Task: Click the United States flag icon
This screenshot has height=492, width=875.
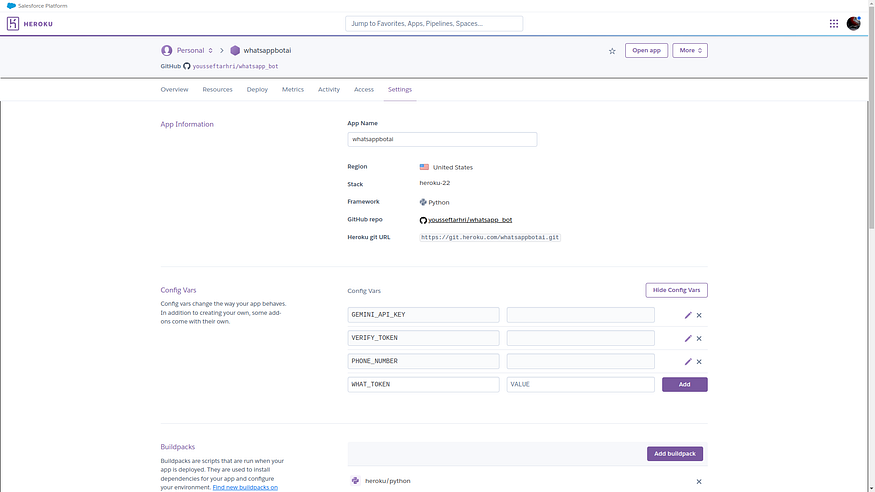Action: 424,167
